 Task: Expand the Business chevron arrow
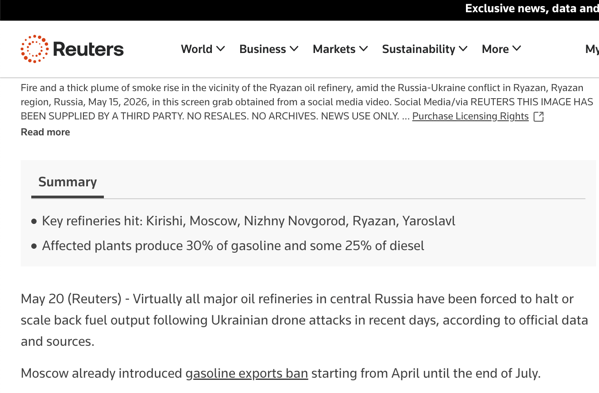coord(294,49)
